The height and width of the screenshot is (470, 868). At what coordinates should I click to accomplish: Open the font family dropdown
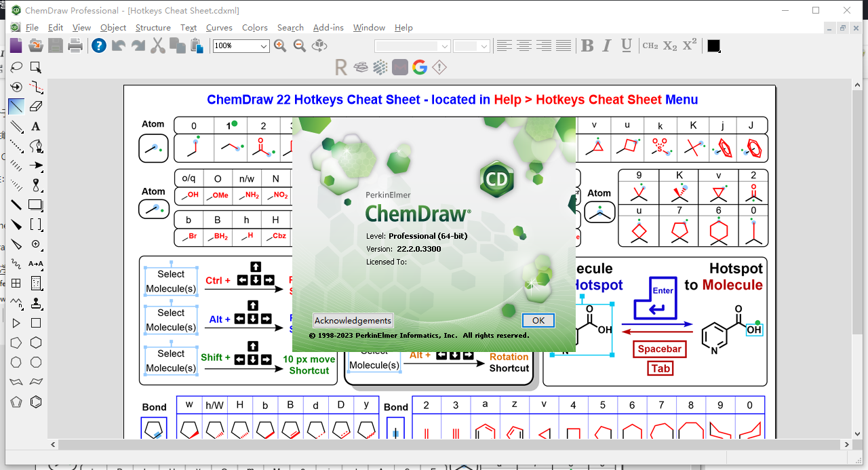(444, 46)
